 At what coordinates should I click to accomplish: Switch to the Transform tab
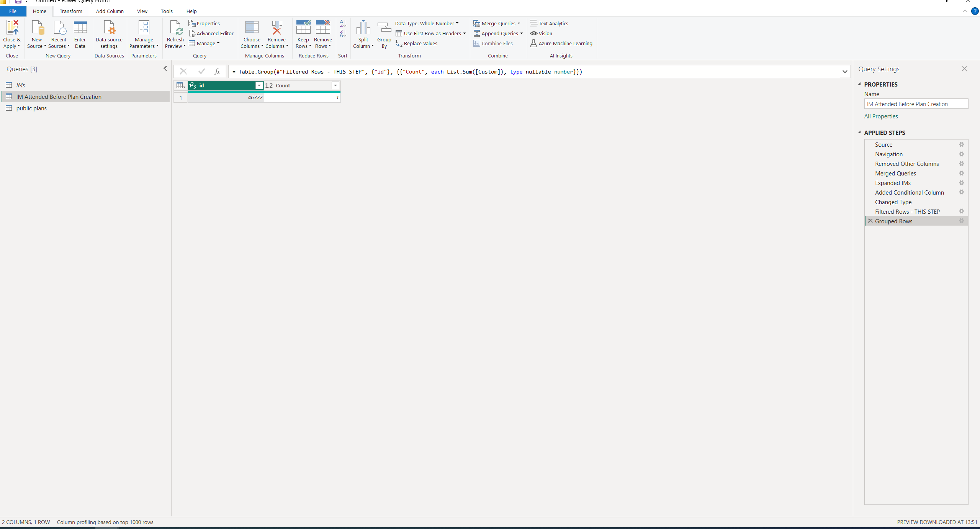71,11
